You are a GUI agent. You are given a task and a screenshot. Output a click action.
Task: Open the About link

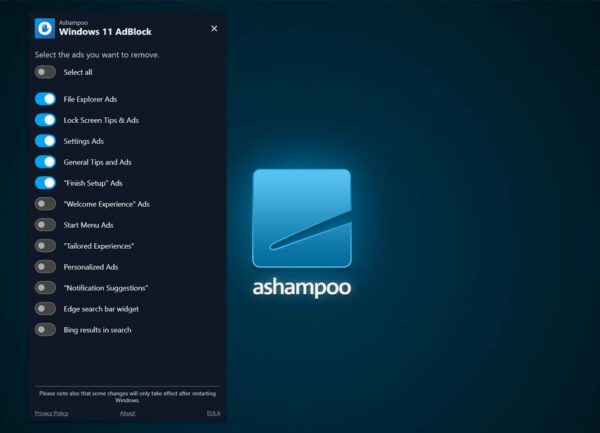point(127,413)
